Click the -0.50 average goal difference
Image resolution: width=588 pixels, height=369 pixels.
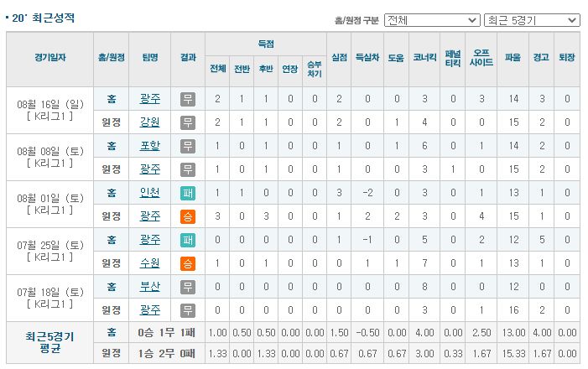click(367, 333)
